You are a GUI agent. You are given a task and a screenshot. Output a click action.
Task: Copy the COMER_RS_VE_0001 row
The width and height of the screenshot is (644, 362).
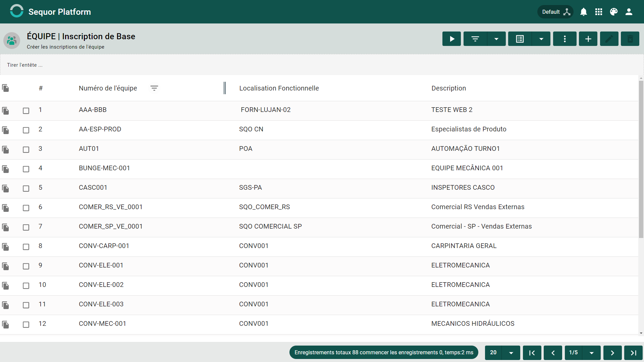click(5, 208)
